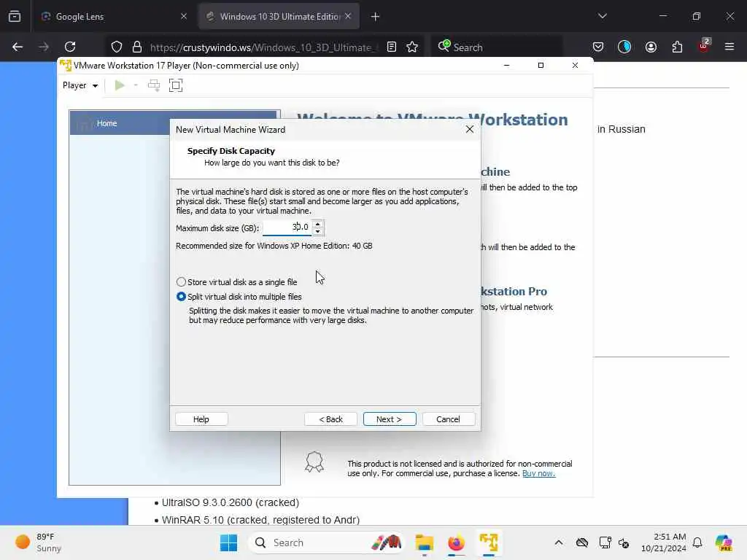Close the Windows 10 3D Ultimate tab
Image resolution: width=747 pixels, height=560 pixels.
348,16
